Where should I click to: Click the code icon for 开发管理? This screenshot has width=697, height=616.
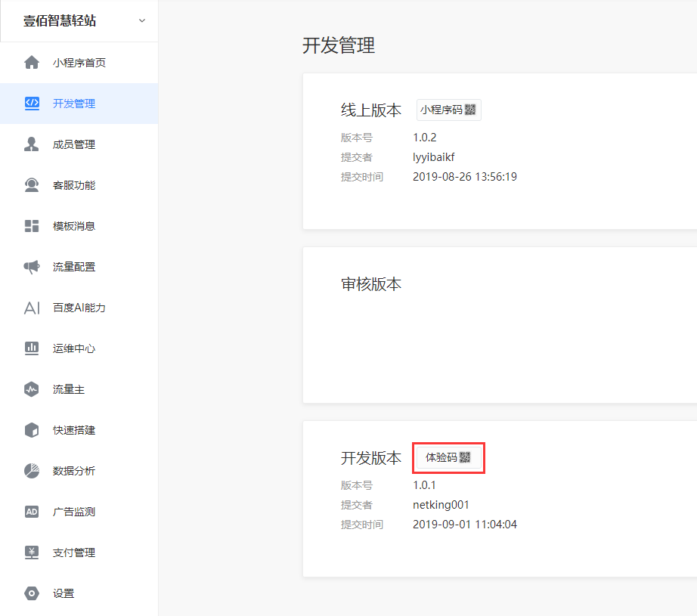(x=32, y=104)
